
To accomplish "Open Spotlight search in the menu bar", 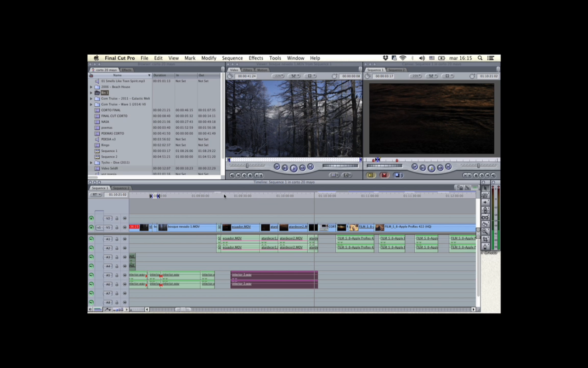I will pos(480,58).
